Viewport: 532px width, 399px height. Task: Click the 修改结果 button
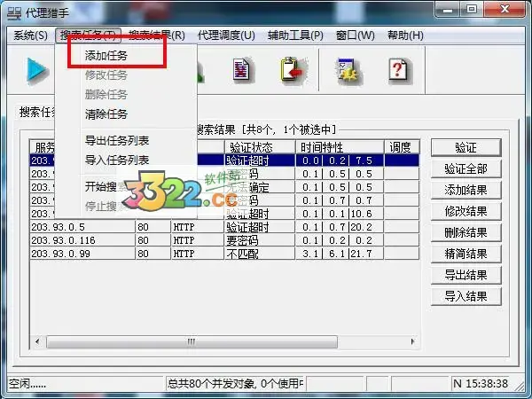(x=465, y=211)
